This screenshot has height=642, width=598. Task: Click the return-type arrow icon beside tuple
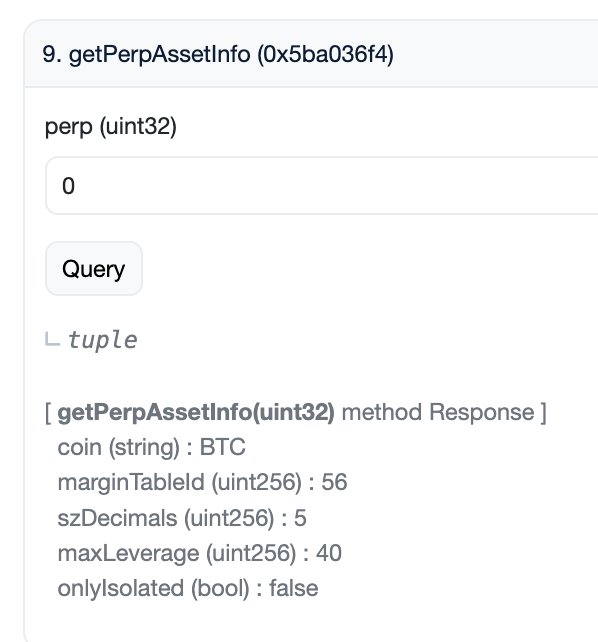(x=52, y=339)
